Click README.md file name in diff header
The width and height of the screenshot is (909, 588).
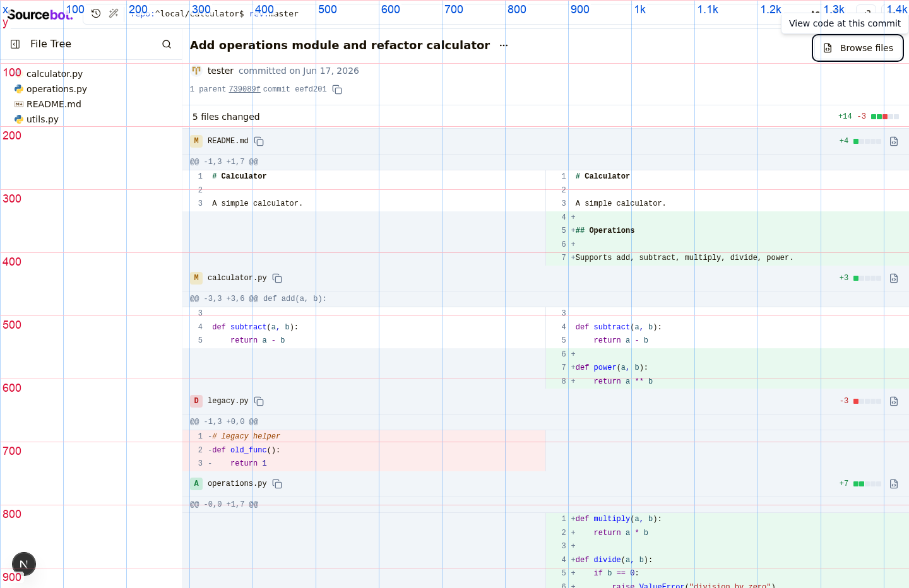228,141
